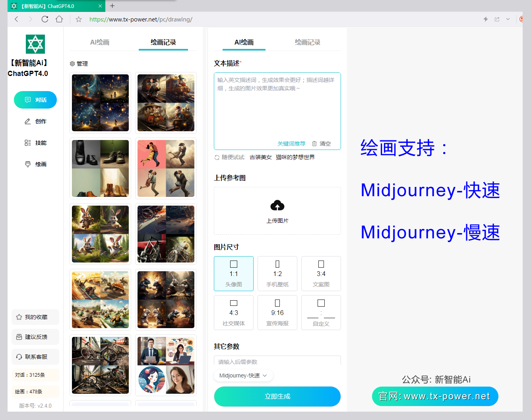Select the 9:16 宣传海报 size
The image size is (531, 420).
(277, 313)
